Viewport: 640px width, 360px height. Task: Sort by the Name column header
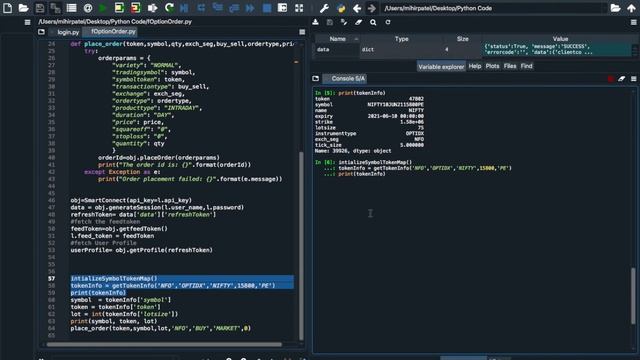coord(338,39)
